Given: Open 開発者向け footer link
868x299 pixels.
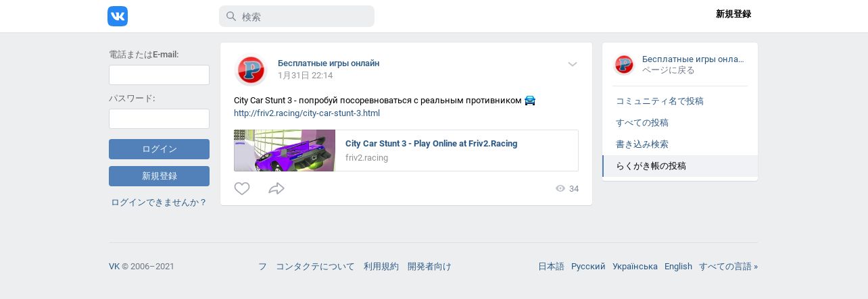Looking at the screenshot, I should click(x=429, y=267).
